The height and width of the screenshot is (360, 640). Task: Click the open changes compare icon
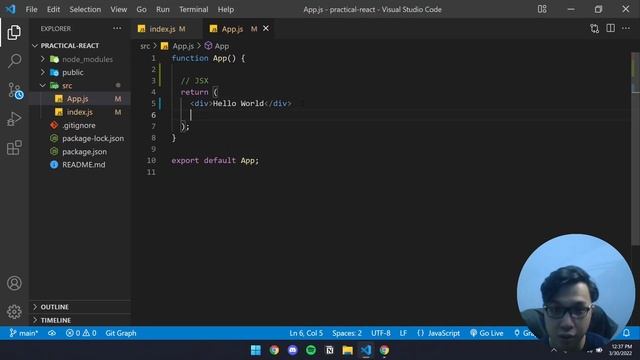tap(594, 29)
